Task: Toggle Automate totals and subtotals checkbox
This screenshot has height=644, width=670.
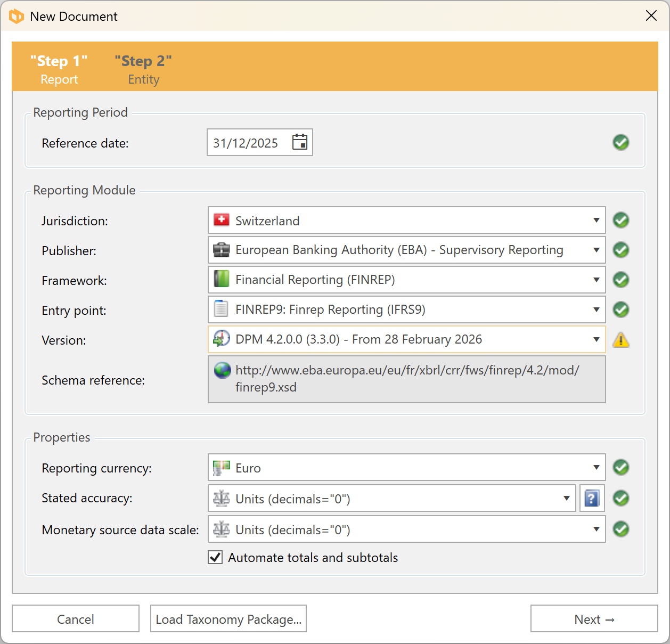Action: click(x=215, y=558)
